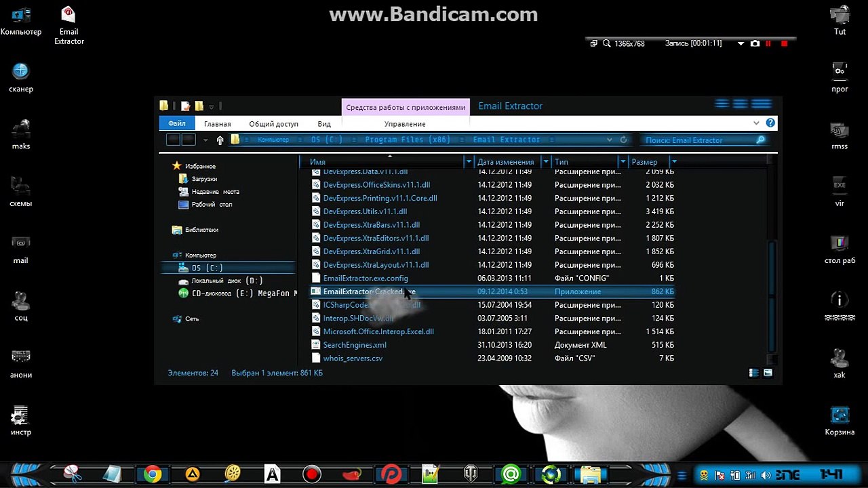Open the blue notepad sheet taskbar icon

pyautogui.click(x=113, y=474)
